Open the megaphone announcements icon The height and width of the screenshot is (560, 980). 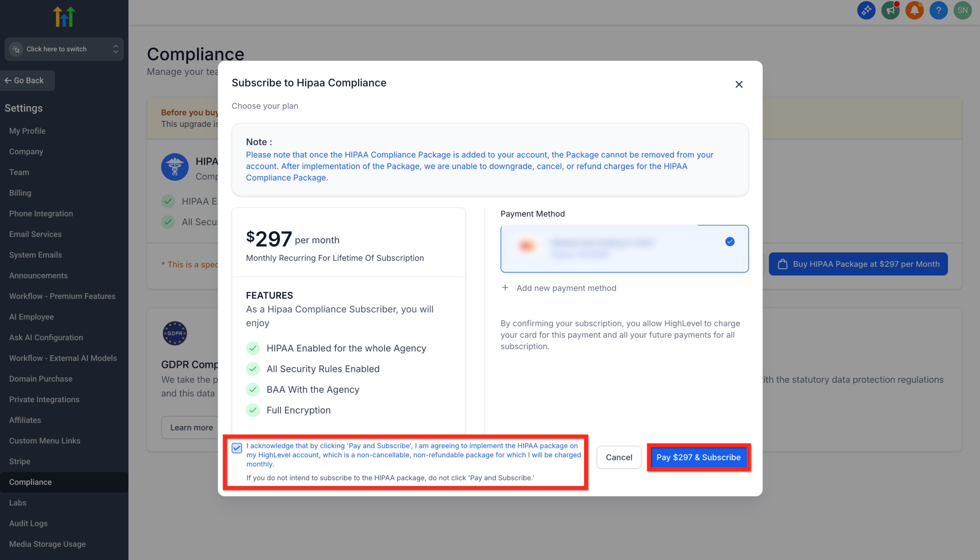[x=890, y=10]
